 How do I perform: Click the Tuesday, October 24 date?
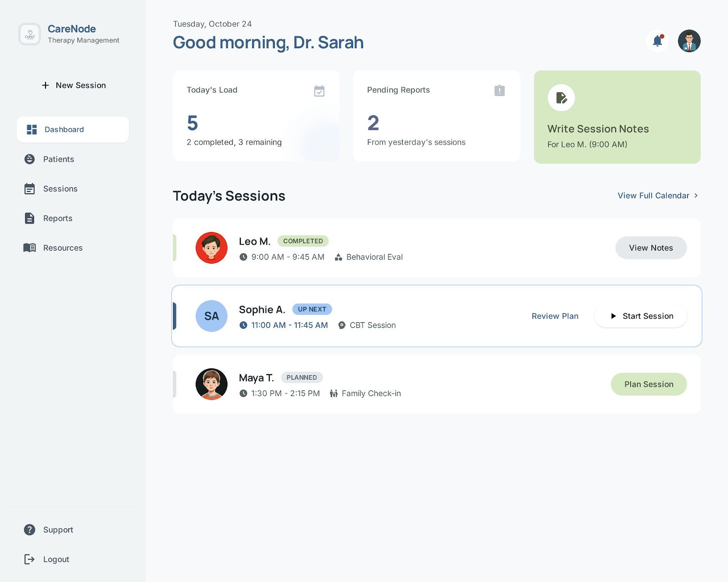pyautogui.click(x=212, y=24)
